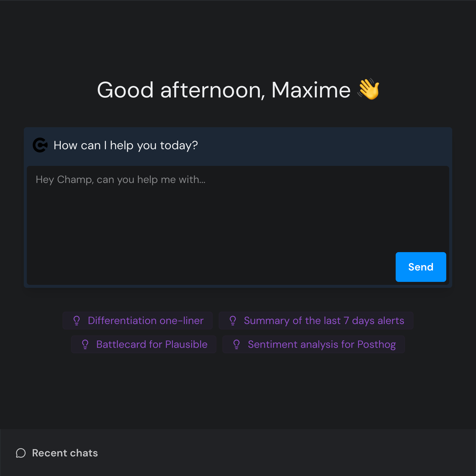Click the 'Hey Champ, can you help me with...' placeholder text

pyautogui.click(x=120, y=179)
